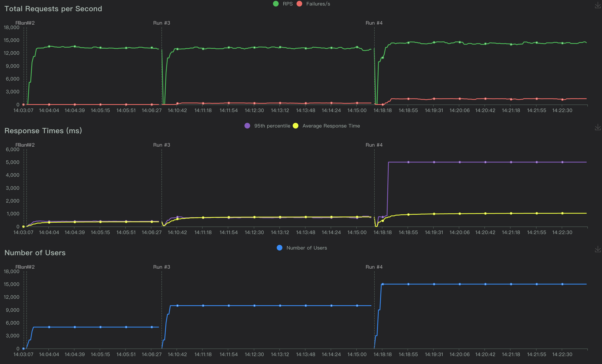
Task: Download the Response Times chart image
Action: 598,127
